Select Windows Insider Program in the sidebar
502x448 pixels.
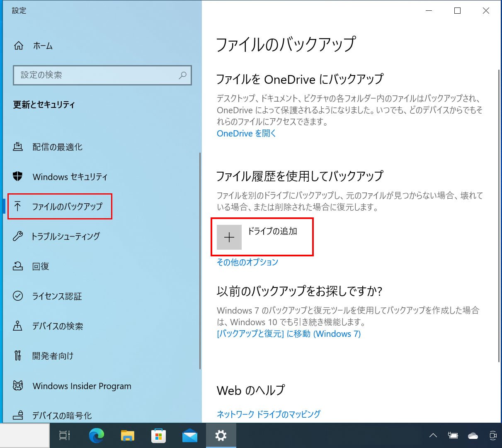(x=82, y=386)
